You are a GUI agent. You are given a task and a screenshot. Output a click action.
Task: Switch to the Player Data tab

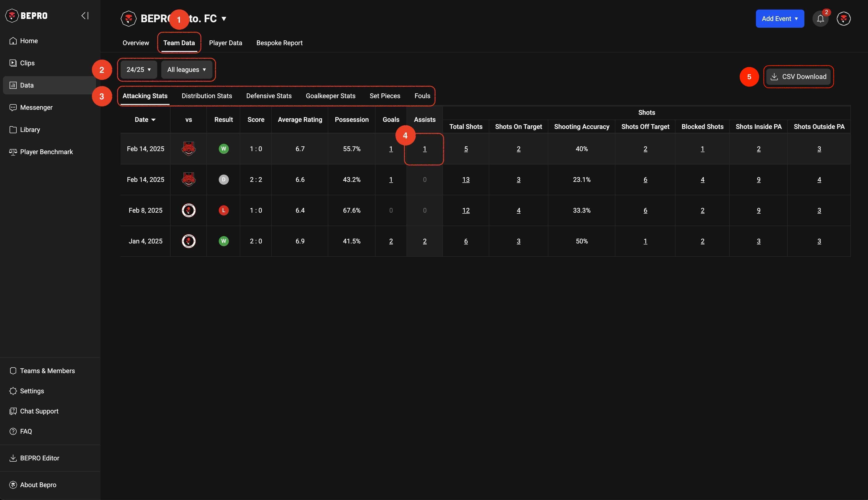click(225, 43)
